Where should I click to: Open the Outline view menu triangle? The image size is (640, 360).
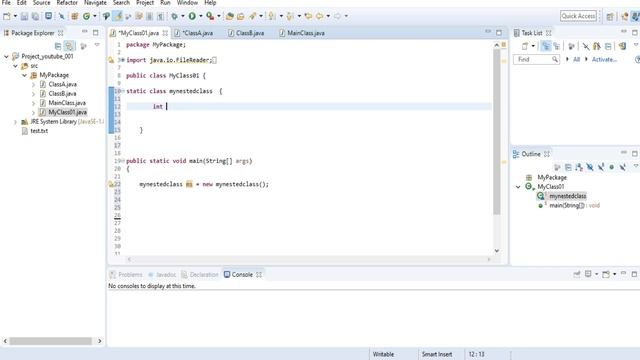pyautogui.click(x=636, y=166)
